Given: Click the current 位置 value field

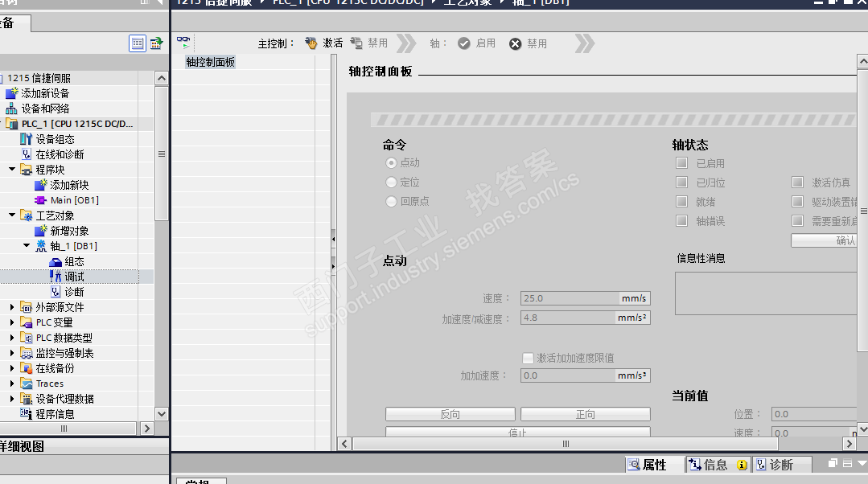Looking at the screenshot, I should [x=814, y=414].
